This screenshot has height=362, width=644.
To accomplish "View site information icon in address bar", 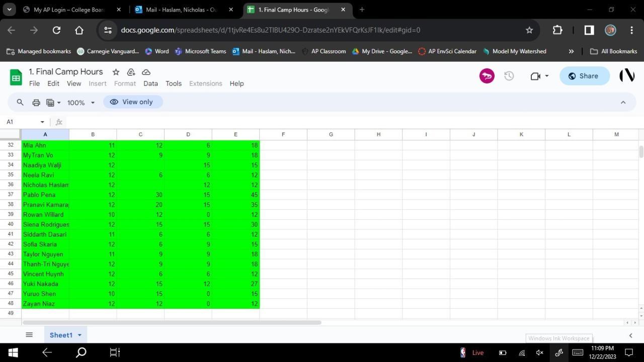I will [108, 30].
